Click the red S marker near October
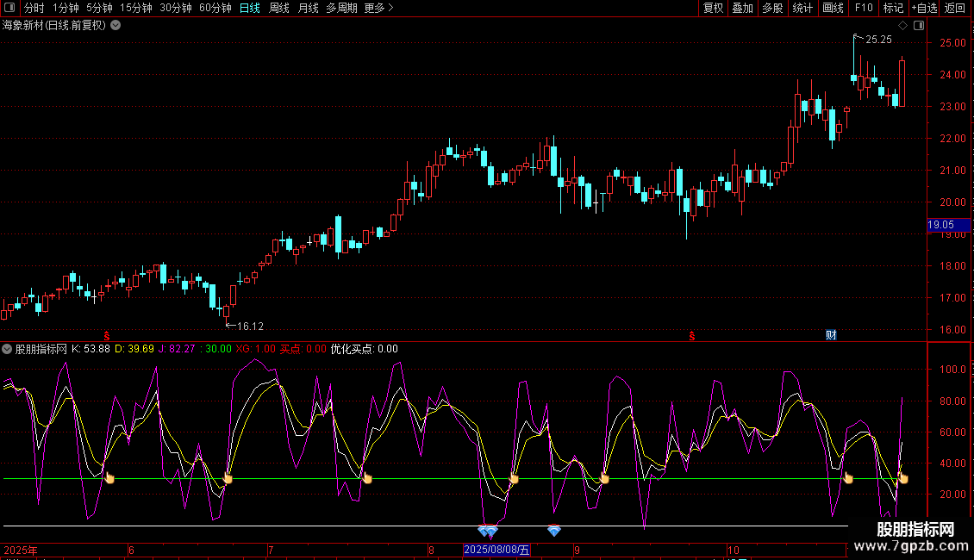The height and width of the screenshot is (560, 974). (x=692, y=336)
